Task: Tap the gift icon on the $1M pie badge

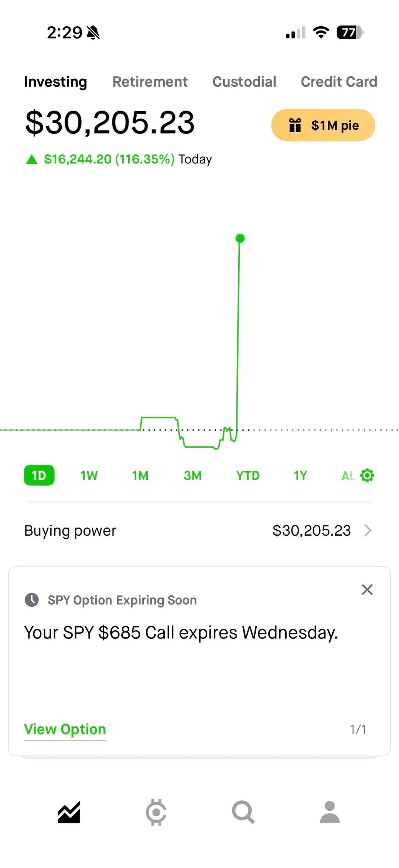Action: 295,125
